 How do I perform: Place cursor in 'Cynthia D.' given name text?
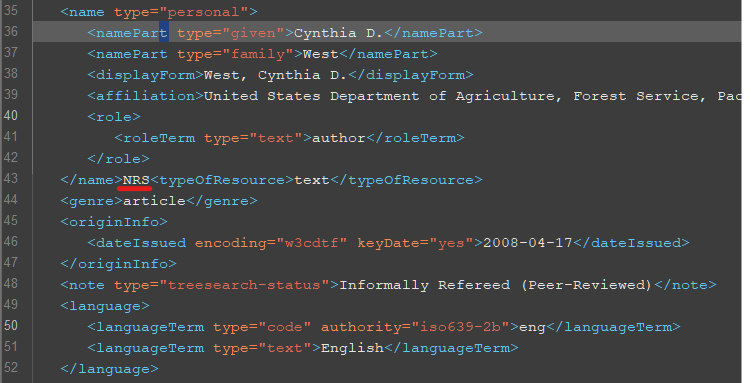(339, 33)
